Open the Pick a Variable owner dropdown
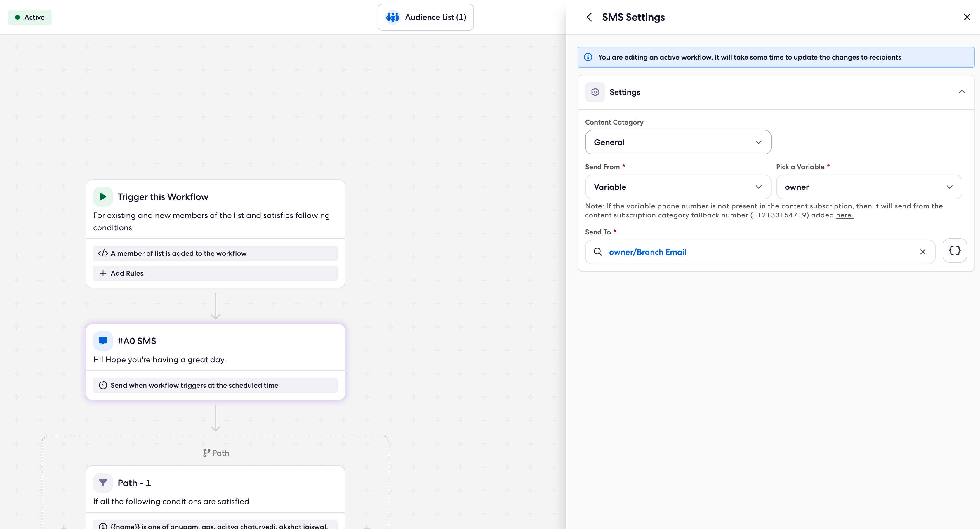This screenshot has width=980, height=529. (x=869, y=187)
